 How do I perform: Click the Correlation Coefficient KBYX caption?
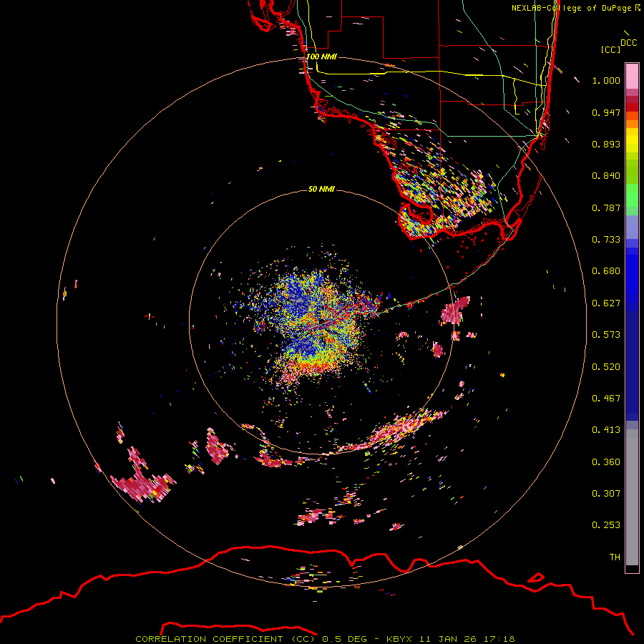click(325, 639)
